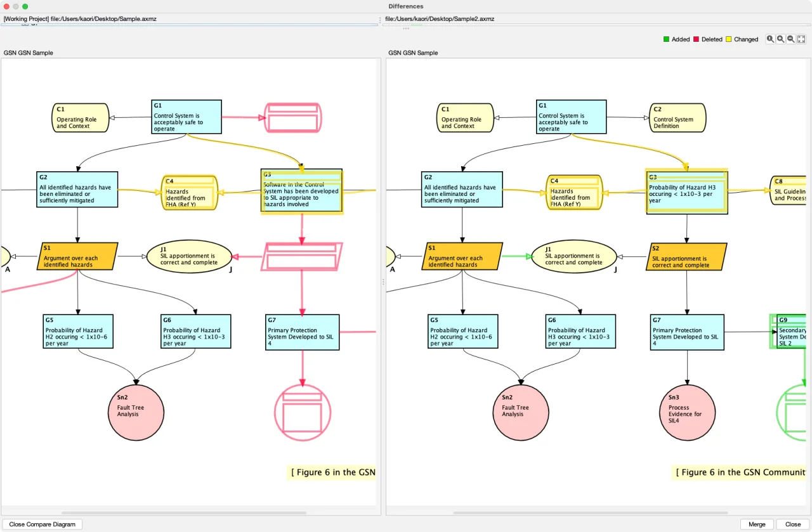Click the splitter handle between the diagrams
The width and height of the screenshot is (812, 532).
pos(383,283)
